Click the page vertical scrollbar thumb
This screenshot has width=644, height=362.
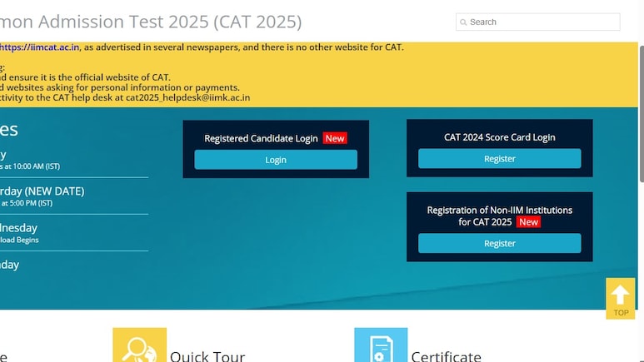click(x=642, y=114)
